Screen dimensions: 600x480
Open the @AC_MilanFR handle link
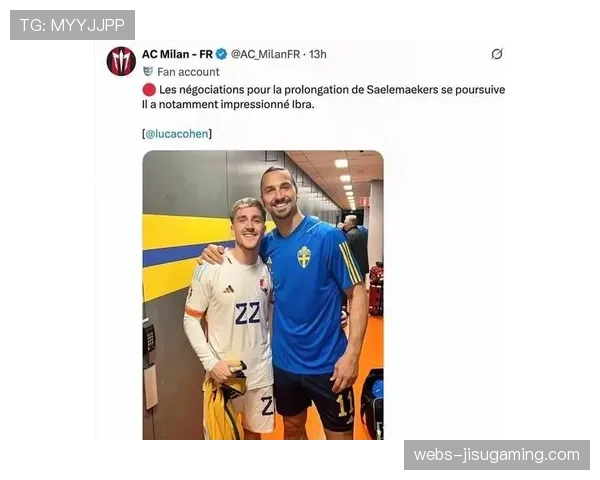click(265, 54)
